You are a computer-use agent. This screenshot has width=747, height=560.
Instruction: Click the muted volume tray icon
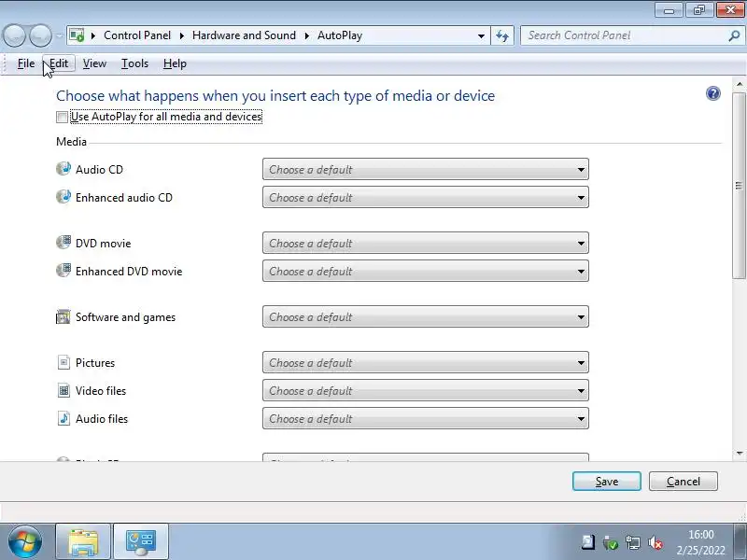(655, 542)
